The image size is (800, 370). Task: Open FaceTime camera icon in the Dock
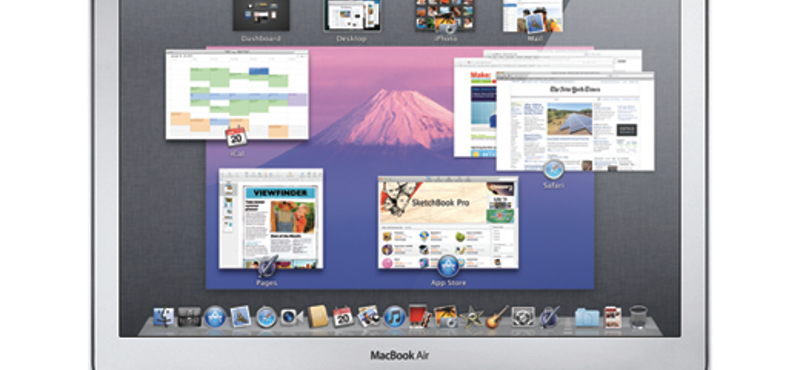(292, 317)
